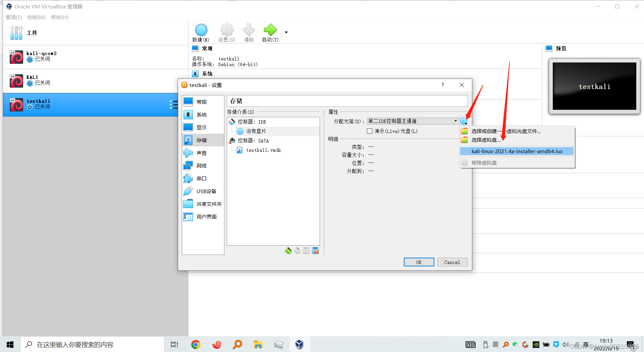Open File Explorer from the taskbar
Screen dimensions: 644x352
point(258,344)
